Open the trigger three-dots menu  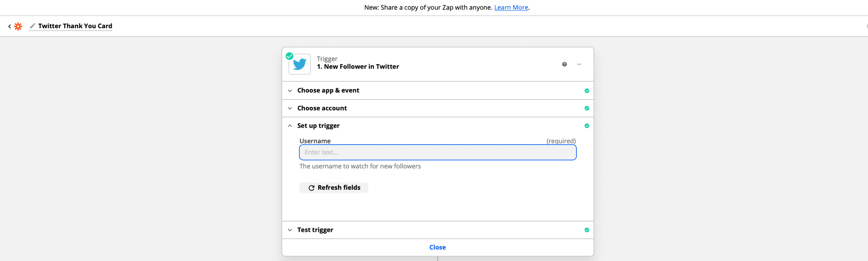click(579, 64)
